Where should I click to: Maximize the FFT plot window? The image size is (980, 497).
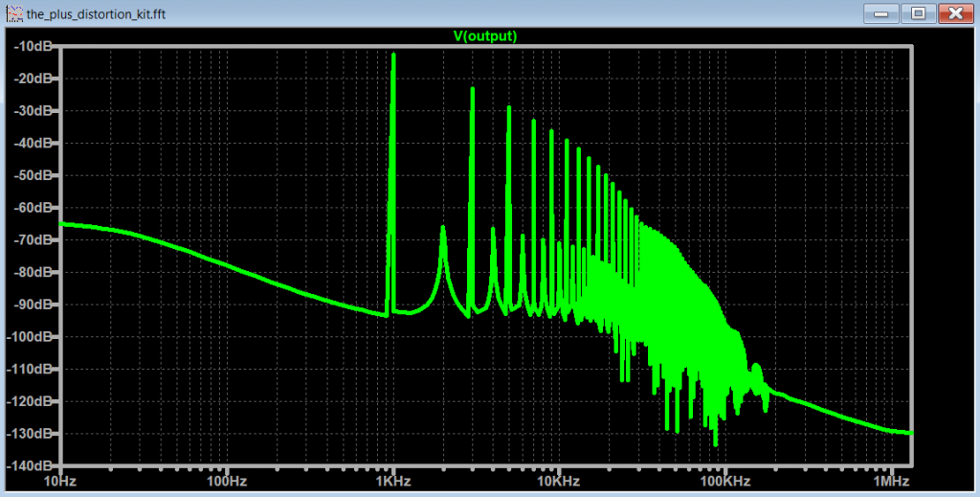coord(916,12)
